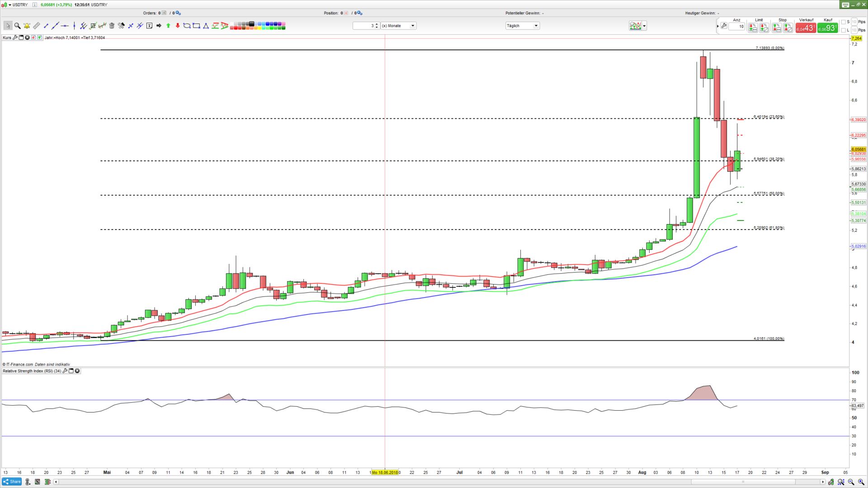
Task: Click the Share button
Action: tap(12, 482)
